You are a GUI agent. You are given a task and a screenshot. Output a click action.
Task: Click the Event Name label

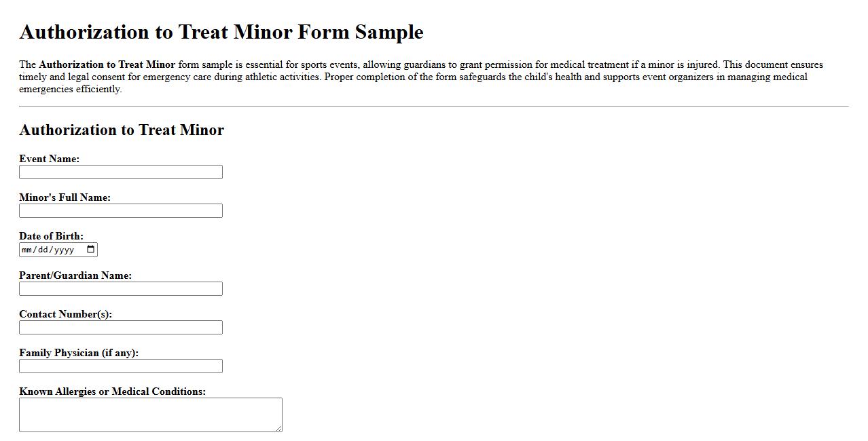point(49,159)
